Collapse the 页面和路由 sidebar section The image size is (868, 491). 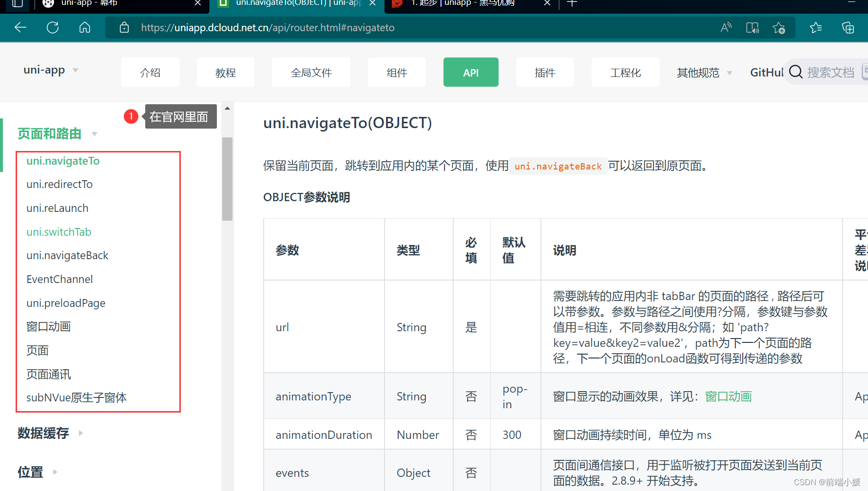pyautogui.click(x=58, y=133)
